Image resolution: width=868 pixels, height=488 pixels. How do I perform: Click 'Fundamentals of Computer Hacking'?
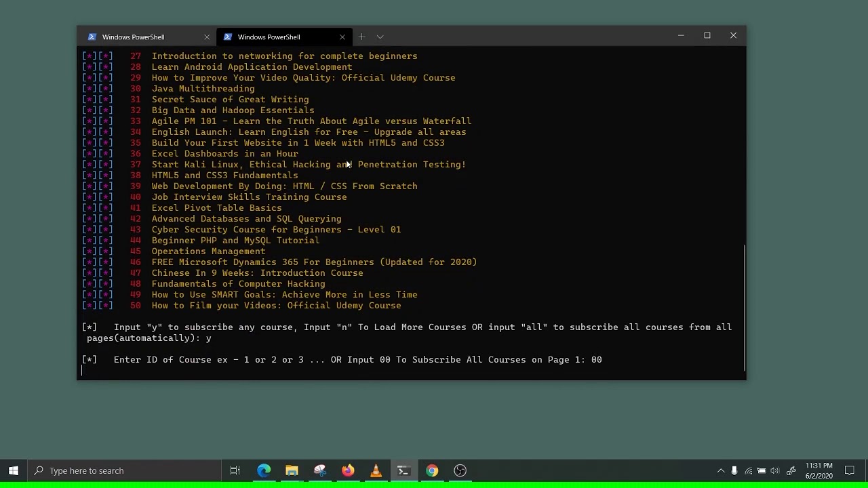[238, 284]
